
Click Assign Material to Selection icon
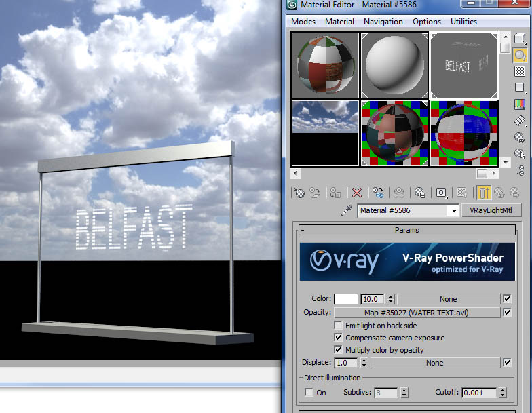(335, 193)
